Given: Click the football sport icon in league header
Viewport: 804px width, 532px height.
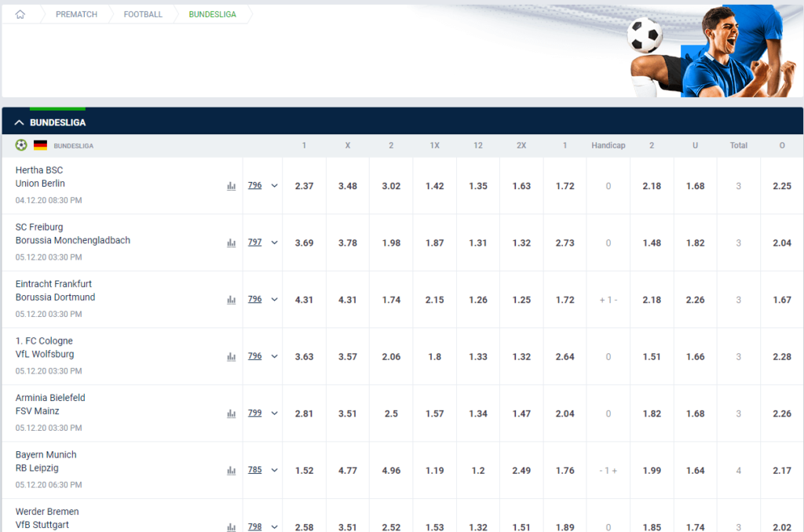Looking at the screenshot, I should tap(21, 145).
